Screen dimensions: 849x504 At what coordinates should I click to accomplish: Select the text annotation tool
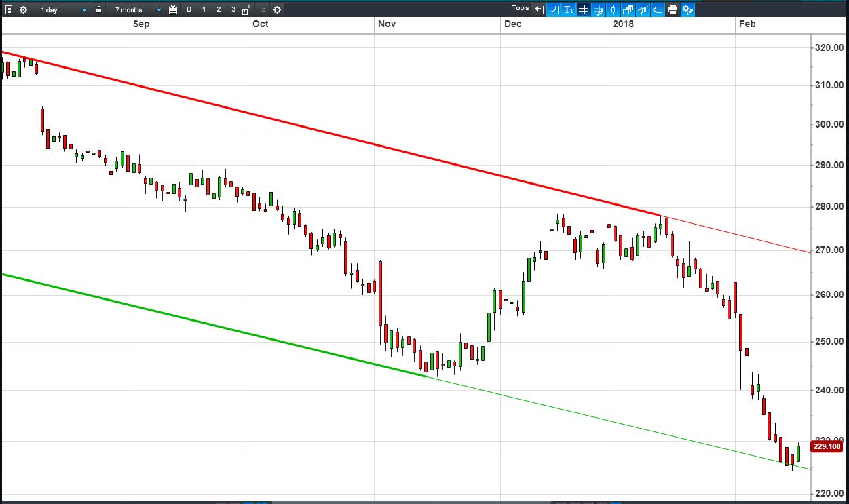568,9
